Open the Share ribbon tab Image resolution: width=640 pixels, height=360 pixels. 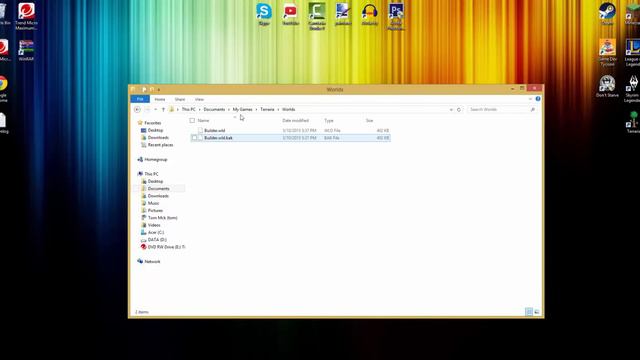point(180,99)
